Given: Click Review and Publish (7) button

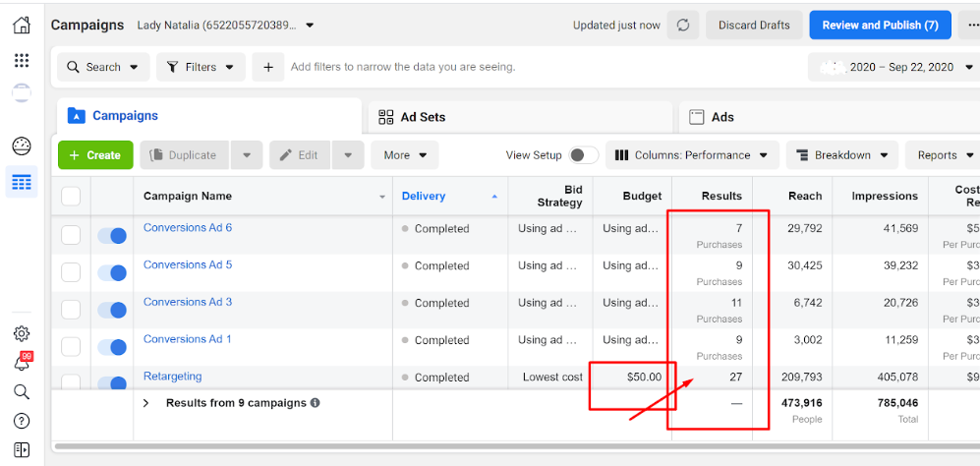Looking at the screenshot, I should click(x=880, y=26).
